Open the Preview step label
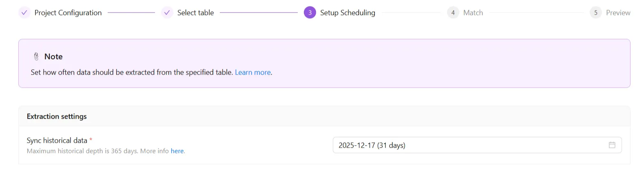This screenshot has width=644, height=171. point(618,13)
